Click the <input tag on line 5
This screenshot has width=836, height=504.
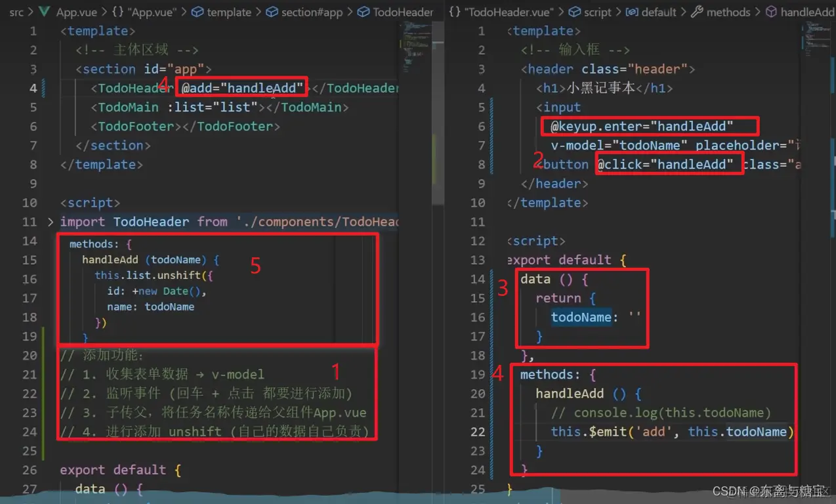(x=558, y=107)
